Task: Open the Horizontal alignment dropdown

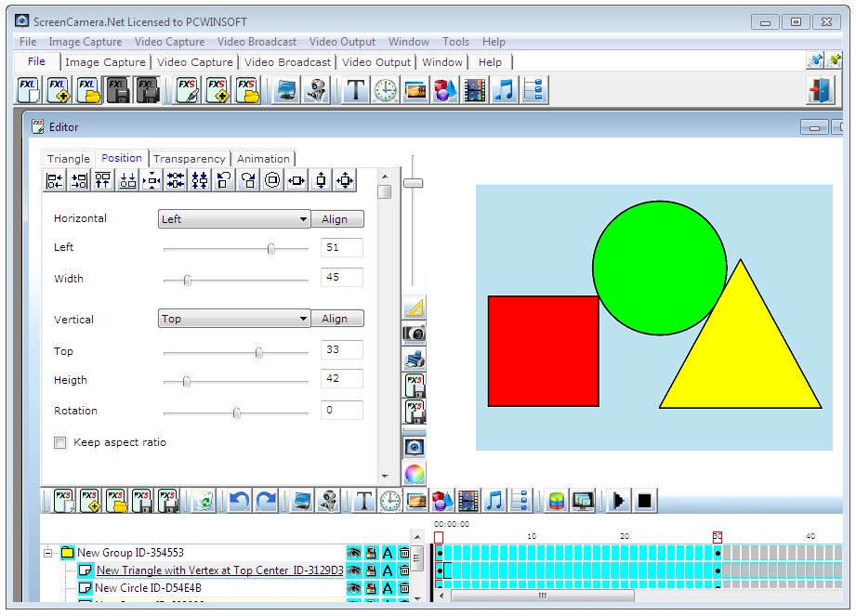Action: tap(234, 219)
